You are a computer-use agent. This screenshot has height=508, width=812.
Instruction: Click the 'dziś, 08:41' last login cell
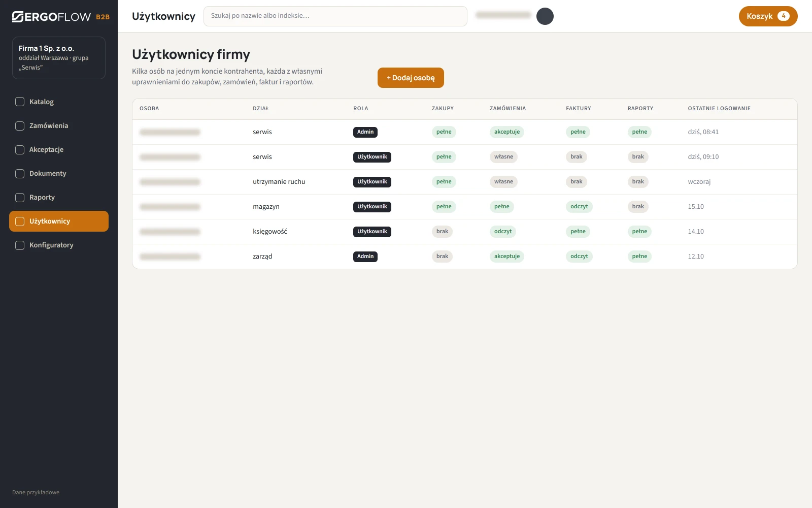pos(703,132)
